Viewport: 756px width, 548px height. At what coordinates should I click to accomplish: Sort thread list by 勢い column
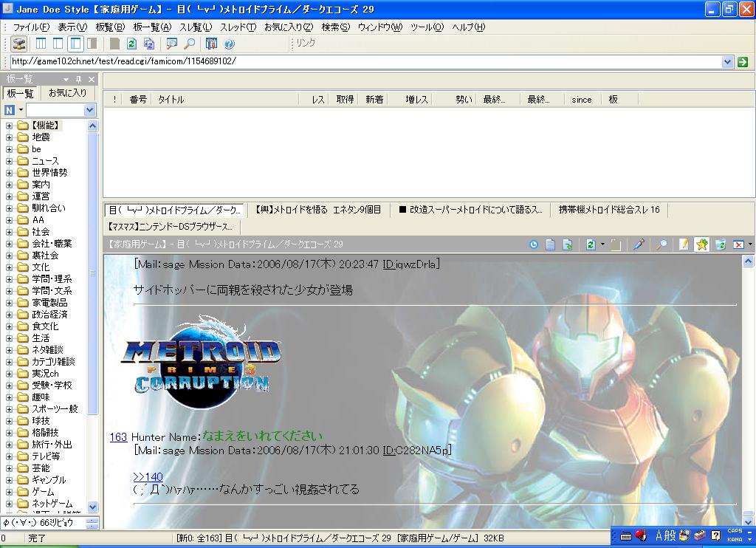point(455,100)
